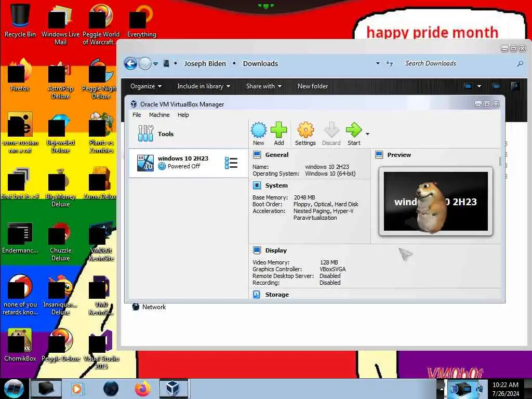Open Include in library dropdown
532x399 pixels.
204,86
